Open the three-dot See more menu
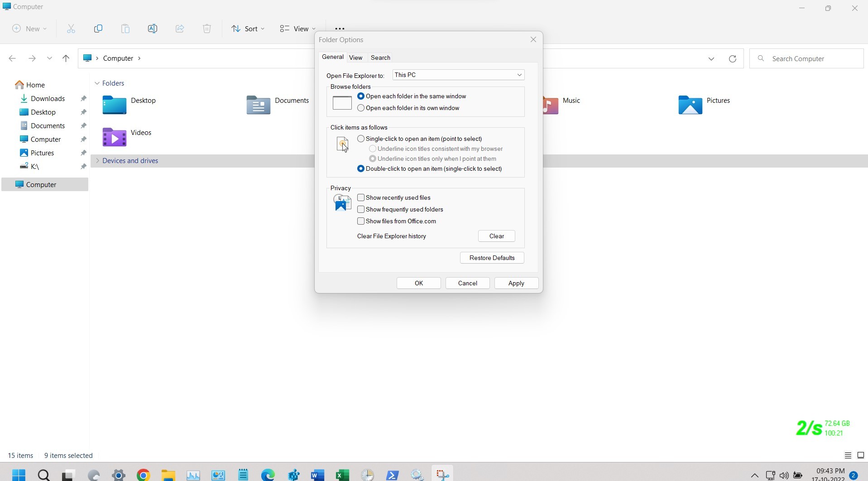This screenshot has width=868, height=481. coord(340,28)
